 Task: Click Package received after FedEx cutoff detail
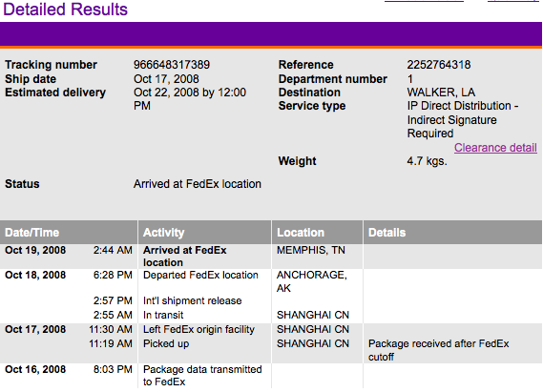[x=438, y=350]
